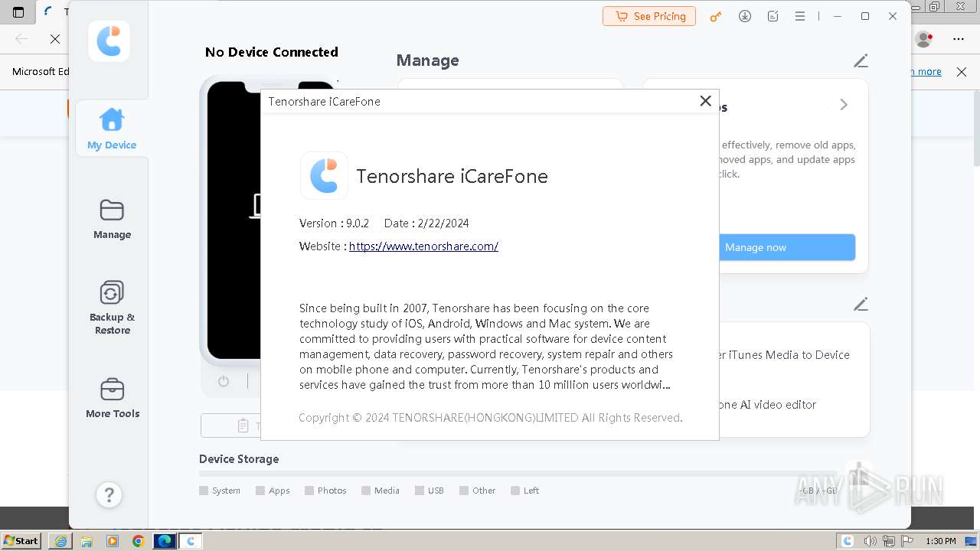Click the iCareFone logo in sidebar

click(109, 41)
